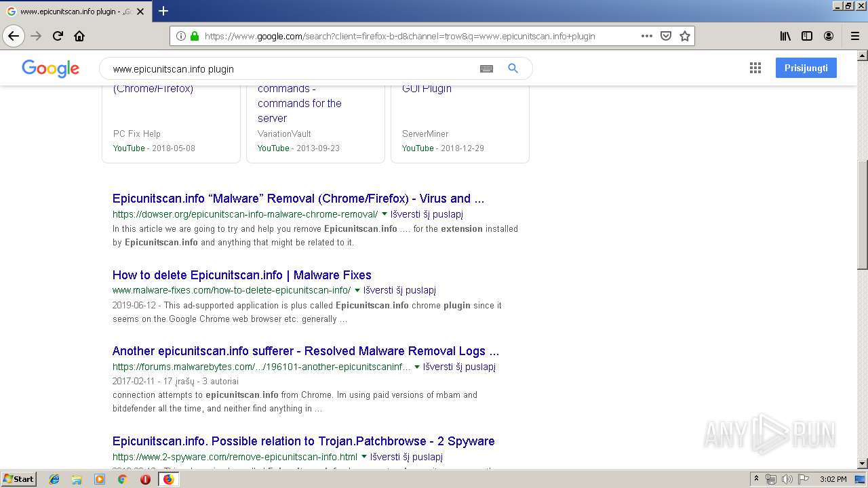Click the Firefox address bar URL
This screenshot has width=868, height=488.
400,36
